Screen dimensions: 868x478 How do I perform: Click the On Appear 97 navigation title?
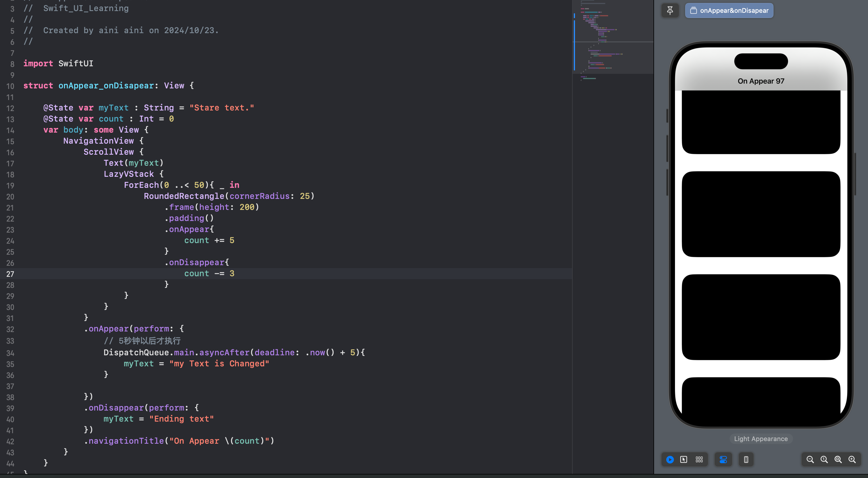click(761, 81)
